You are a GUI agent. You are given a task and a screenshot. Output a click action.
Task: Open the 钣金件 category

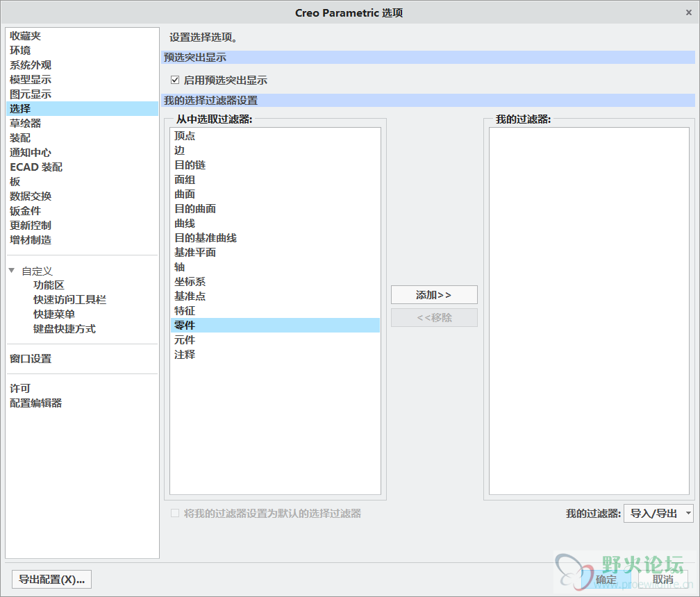pos(83,210)
